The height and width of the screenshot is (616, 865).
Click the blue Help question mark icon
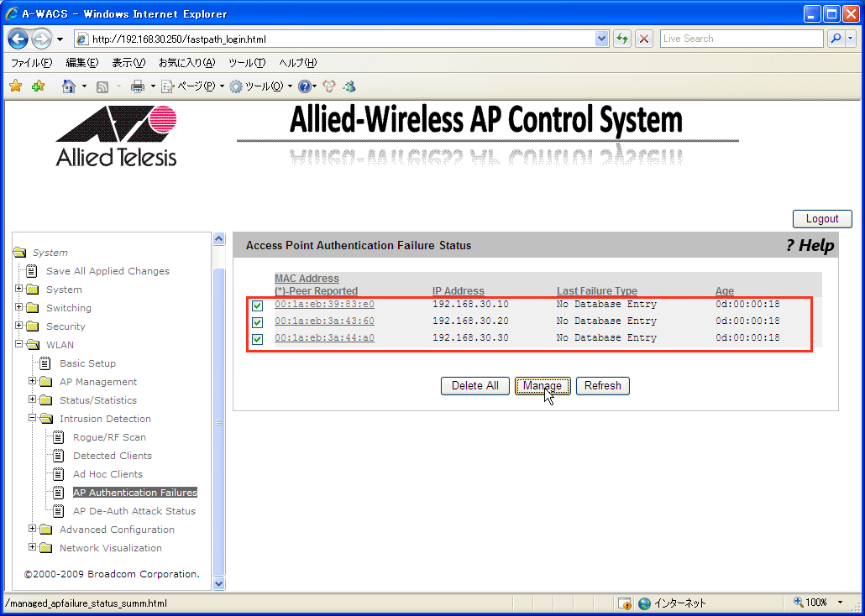(x=304, y=86)
